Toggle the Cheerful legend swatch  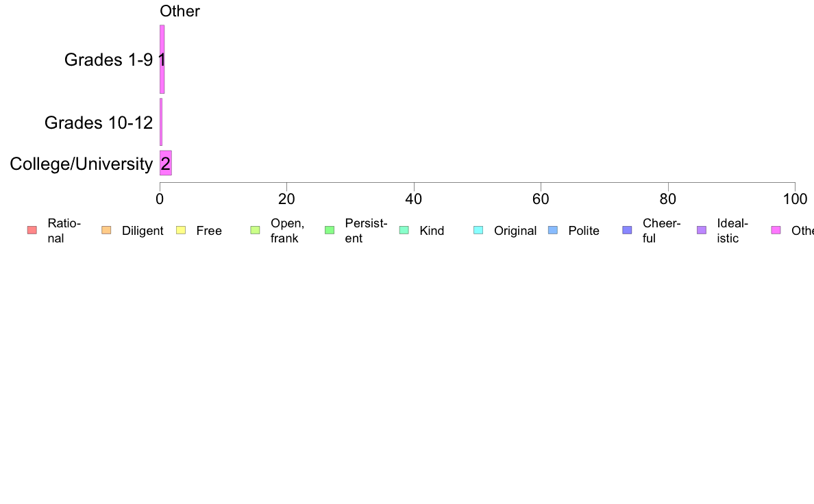pyautogui.click(x=627, y=230)
